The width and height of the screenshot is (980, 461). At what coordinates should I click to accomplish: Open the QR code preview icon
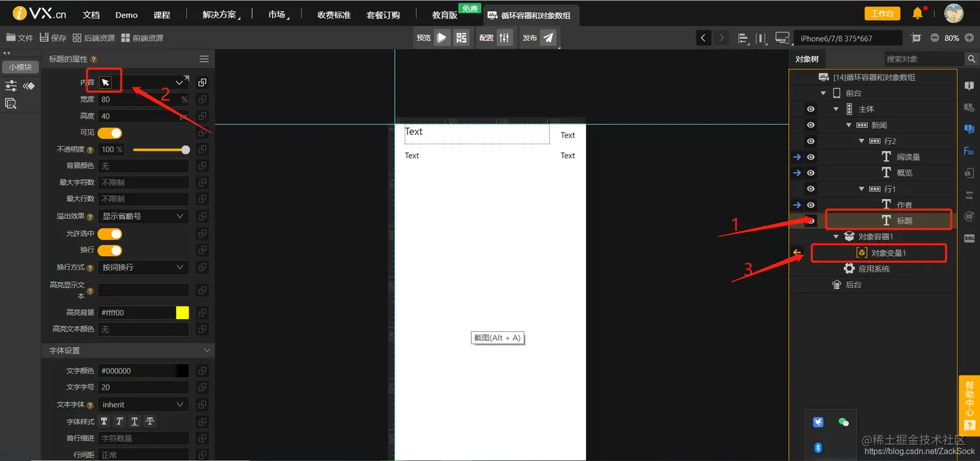click(x=461, y=38)
